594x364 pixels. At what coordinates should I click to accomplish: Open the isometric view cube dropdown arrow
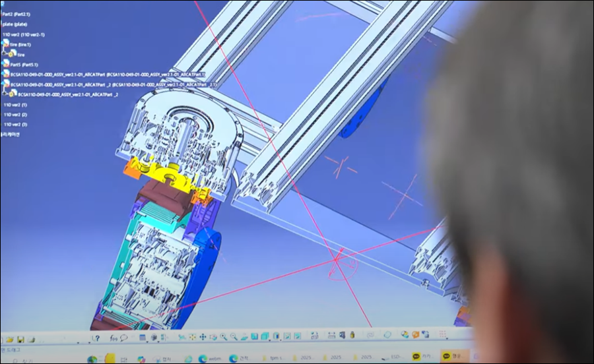[x=269, y=340]
